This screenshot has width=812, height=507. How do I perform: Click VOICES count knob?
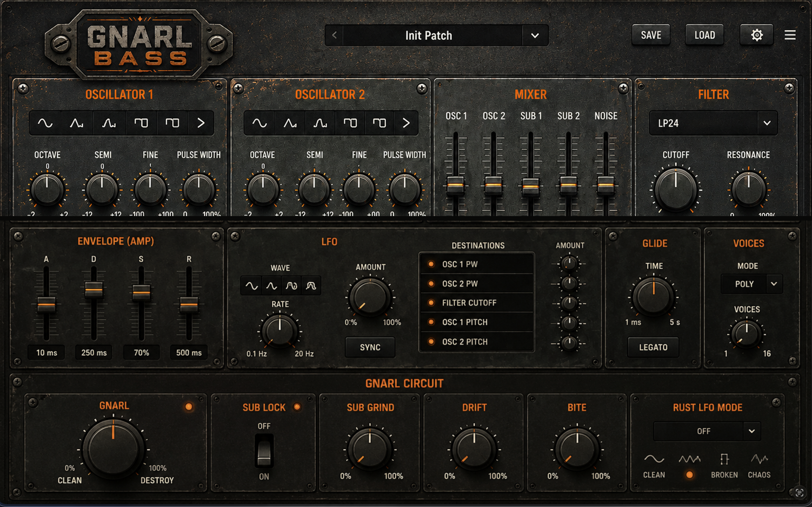point(747,334)
